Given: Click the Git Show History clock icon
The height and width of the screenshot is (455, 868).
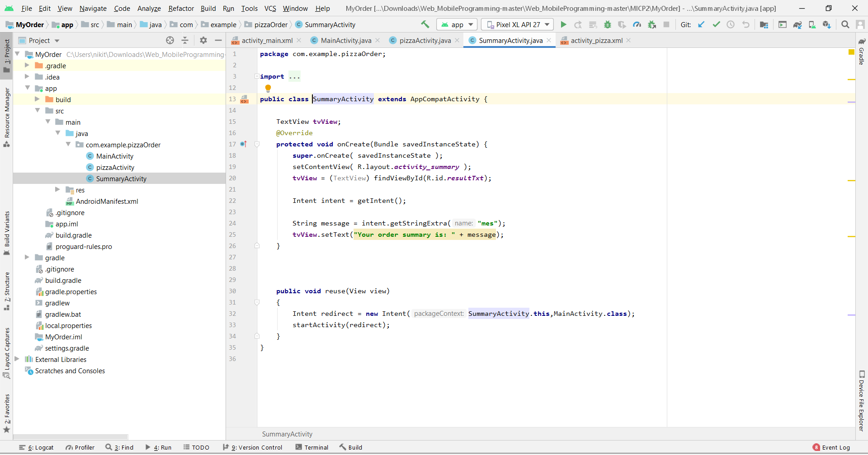Looking at the screenshot, I should pyautogui.click(x=731, y=24).
